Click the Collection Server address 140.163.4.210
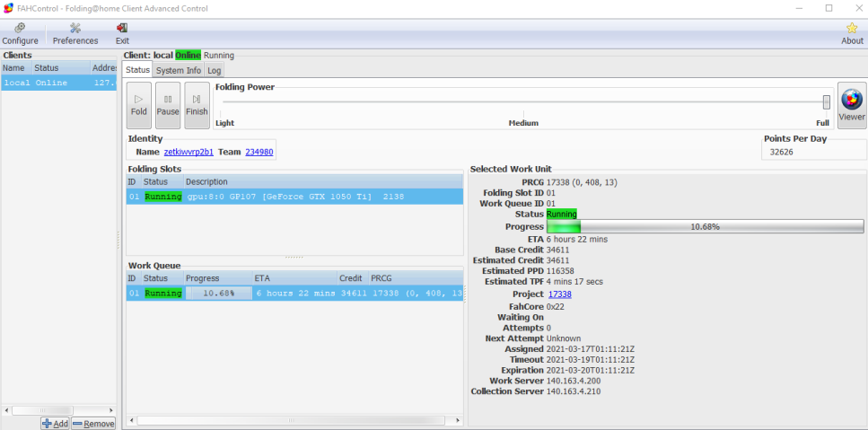This screenshot has height=430, width=868. [x=574, y=391]
